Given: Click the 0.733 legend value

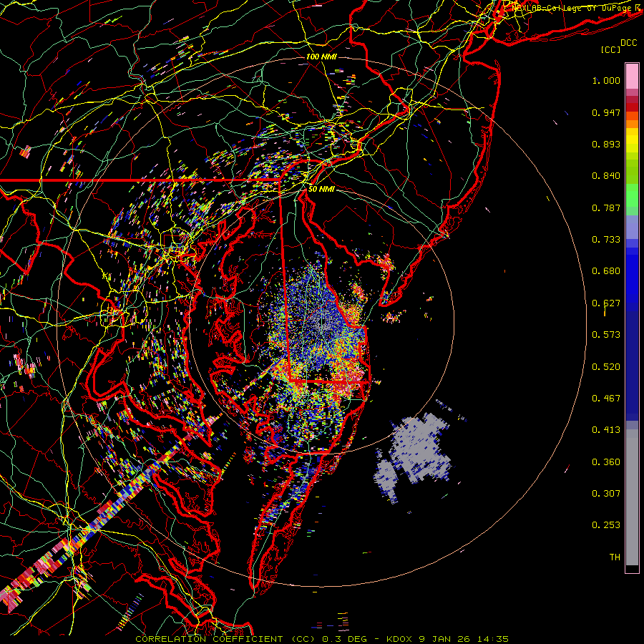Looking at the screenshot, I should tap(606, 240).
